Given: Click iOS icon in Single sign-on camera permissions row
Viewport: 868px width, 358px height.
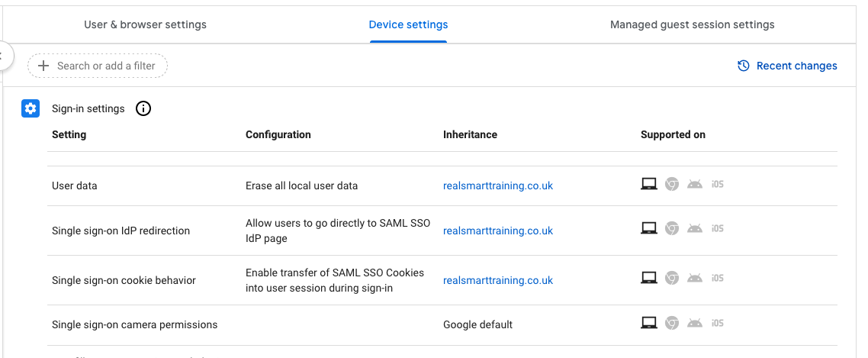Looking at the screenshot, I should [x=717, y=323].
